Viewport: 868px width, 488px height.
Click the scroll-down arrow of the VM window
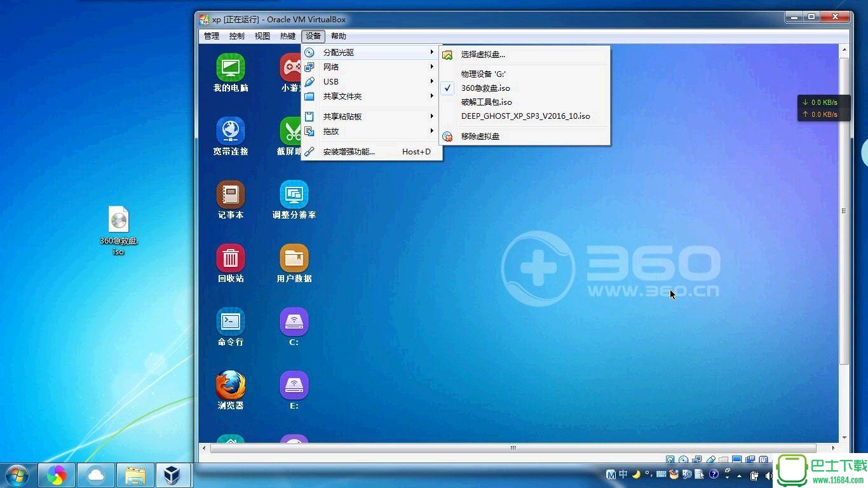[x=844, y=438]
